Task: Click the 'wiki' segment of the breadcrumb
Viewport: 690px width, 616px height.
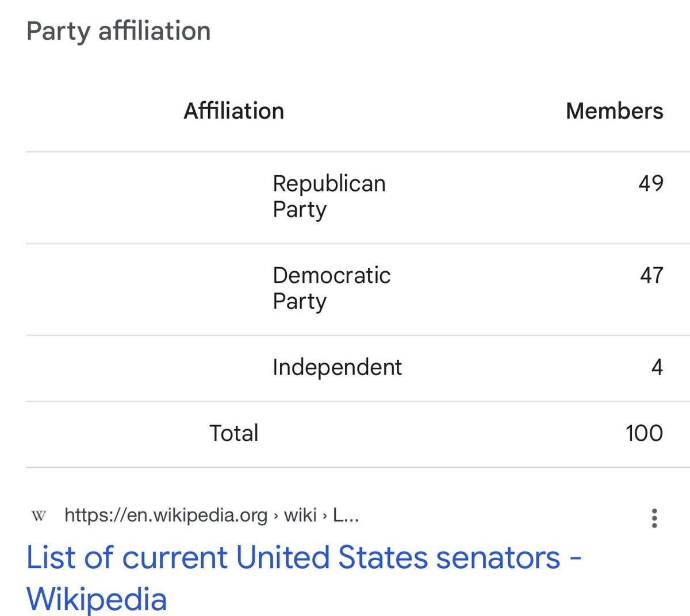Action: pos(300,515)
